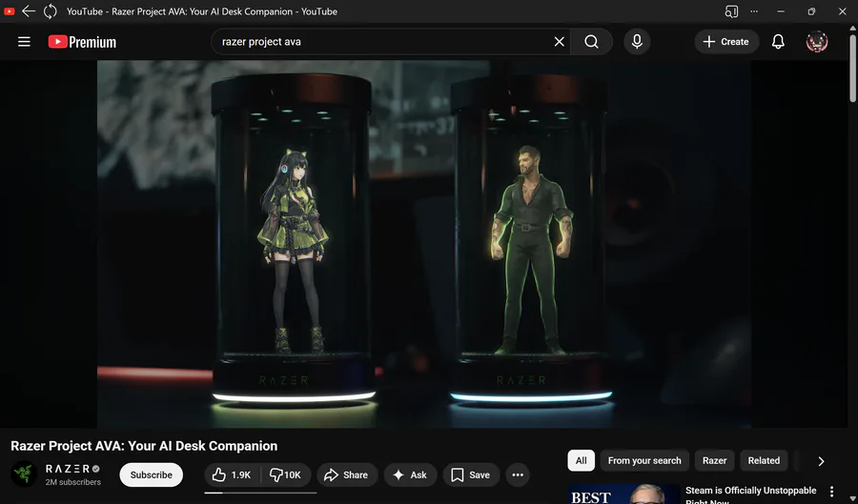Viewport: 858px width, 504px height.
Task: Select the 'From your search' chip
Action: 644,461
